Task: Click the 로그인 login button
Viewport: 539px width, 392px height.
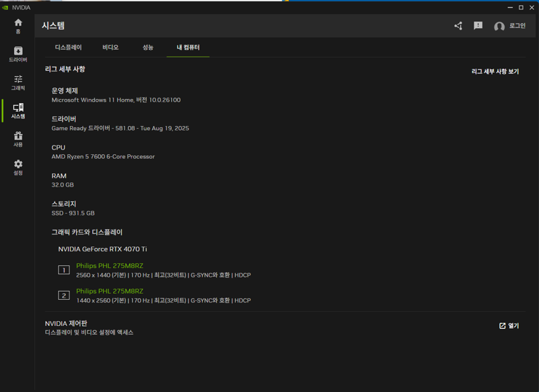Action: click(x=517, y=26)
